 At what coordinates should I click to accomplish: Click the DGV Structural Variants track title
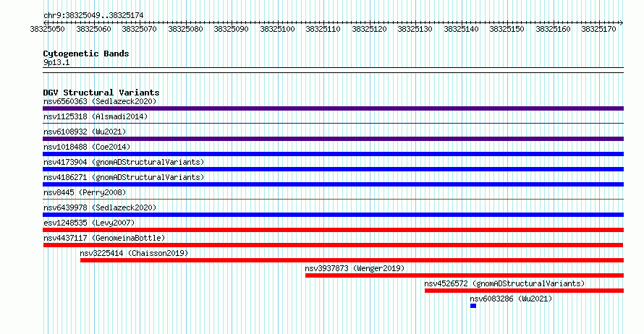[101, 93]
